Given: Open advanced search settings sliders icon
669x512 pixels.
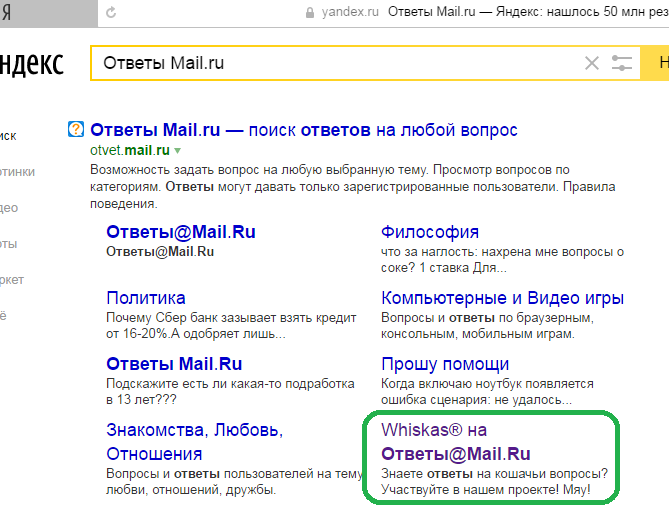Looking at the screenshot, I should pyautogui.click(x=622, y=63).
